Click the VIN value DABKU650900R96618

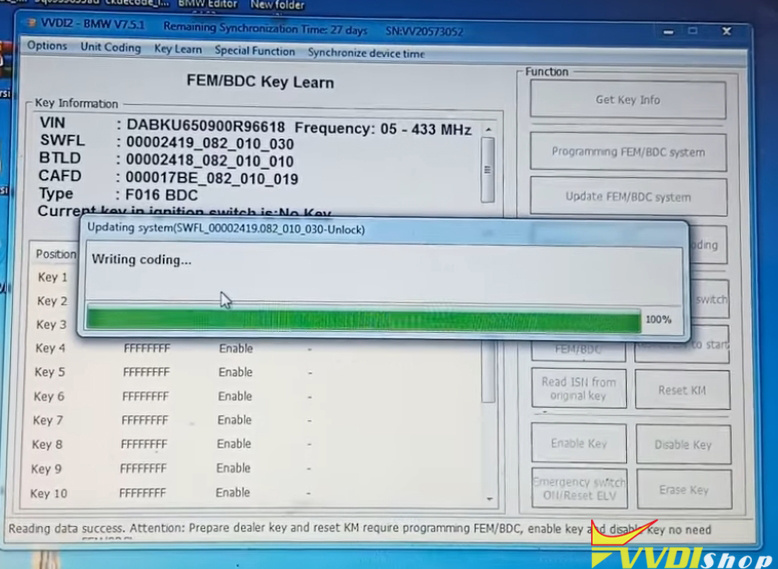click(205, 126)
